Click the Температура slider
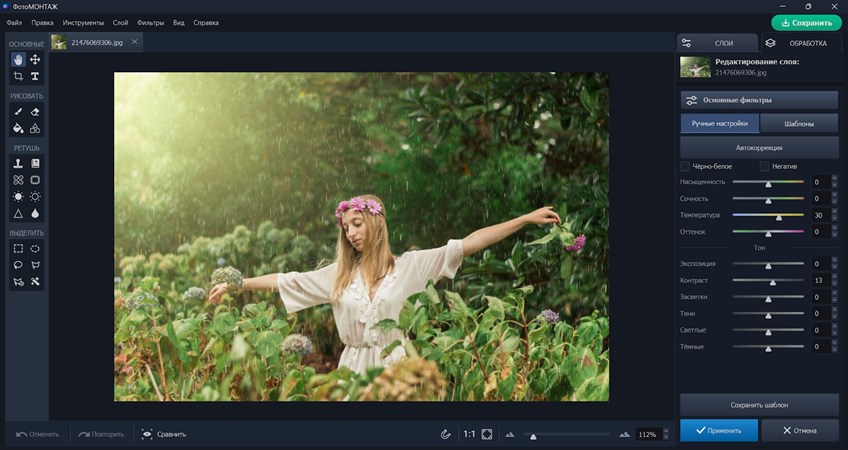 click(x=768, y=215)
